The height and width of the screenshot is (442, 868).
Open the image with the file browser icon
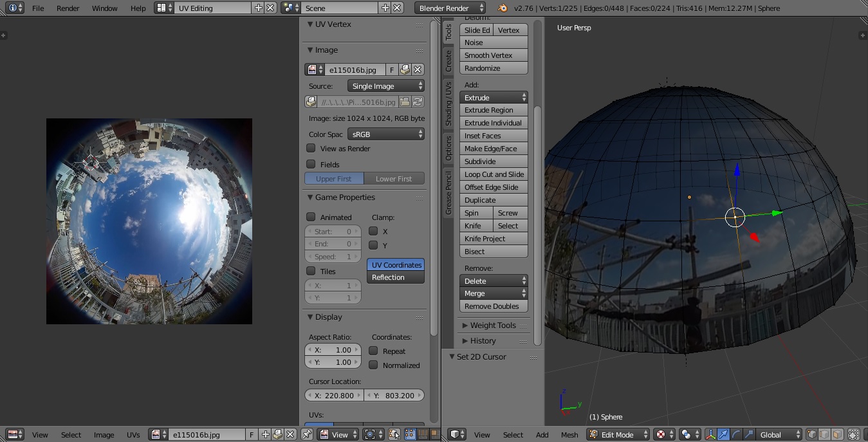point(404,101)
